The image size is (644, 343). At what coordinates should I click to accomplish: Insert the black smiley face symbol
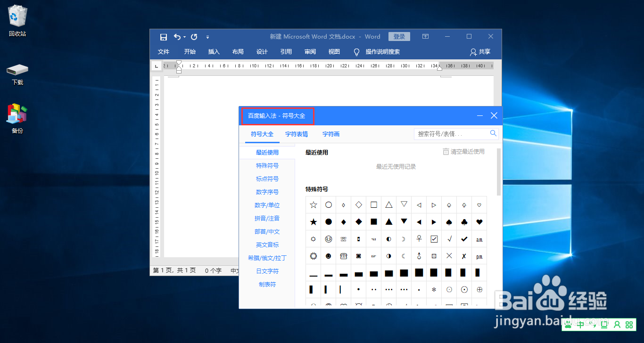click(329, 256)
